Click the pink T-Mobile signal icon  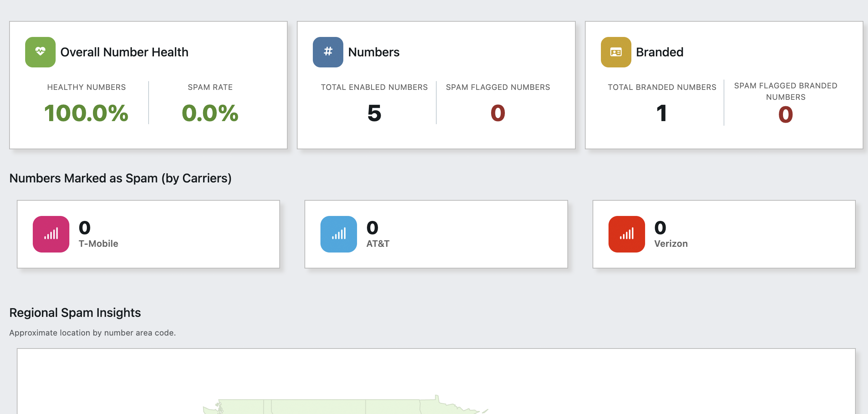[51, 234]
